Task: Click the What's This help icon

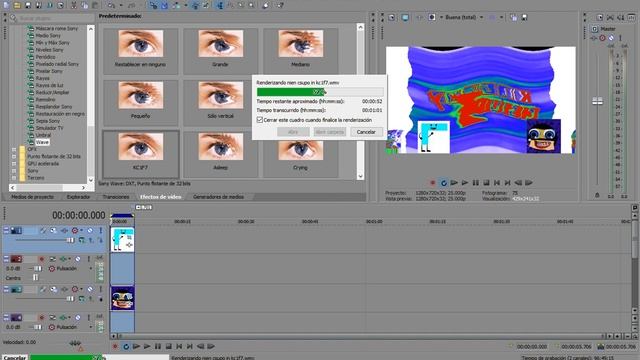Action: (x=280, y=5)
